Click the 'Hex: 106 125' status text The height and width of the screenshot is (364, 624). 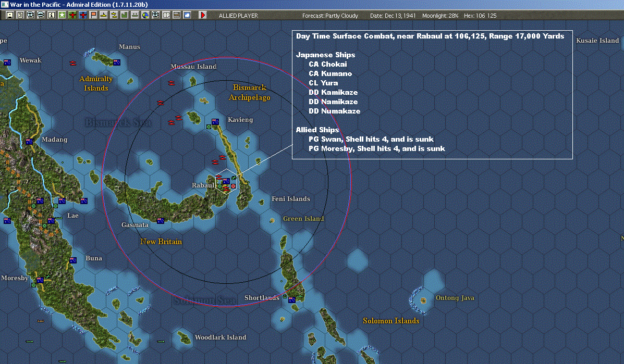pos(480,16)
